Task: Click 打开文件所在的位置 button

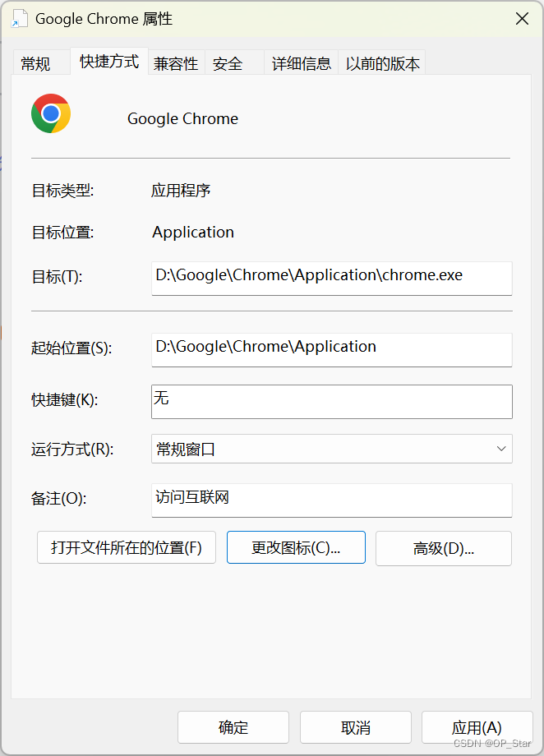Action: 127,547
